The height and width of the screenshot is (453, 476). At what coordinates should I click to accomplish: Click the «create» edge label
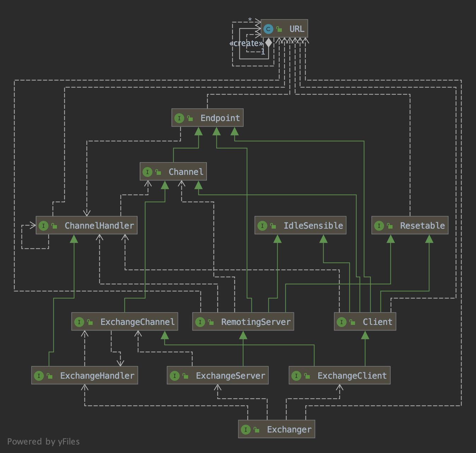coord(246,44)
